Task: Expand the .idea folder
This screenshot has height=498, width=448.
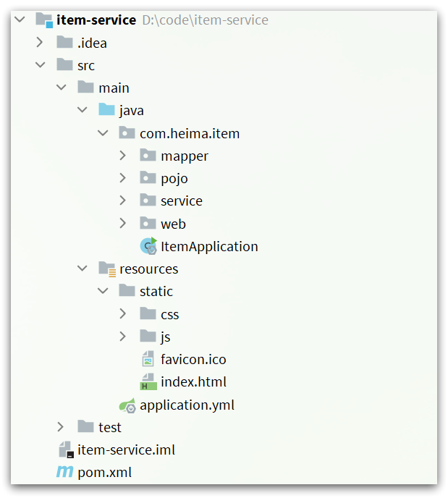Action: 40,43
